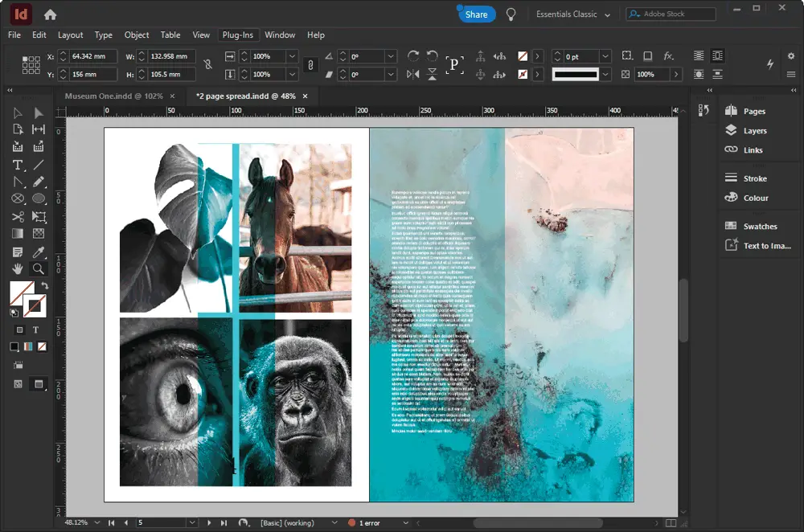Select the Ellipse Frame tool
This screenshot has height=532, width=804.
(18, 198)
